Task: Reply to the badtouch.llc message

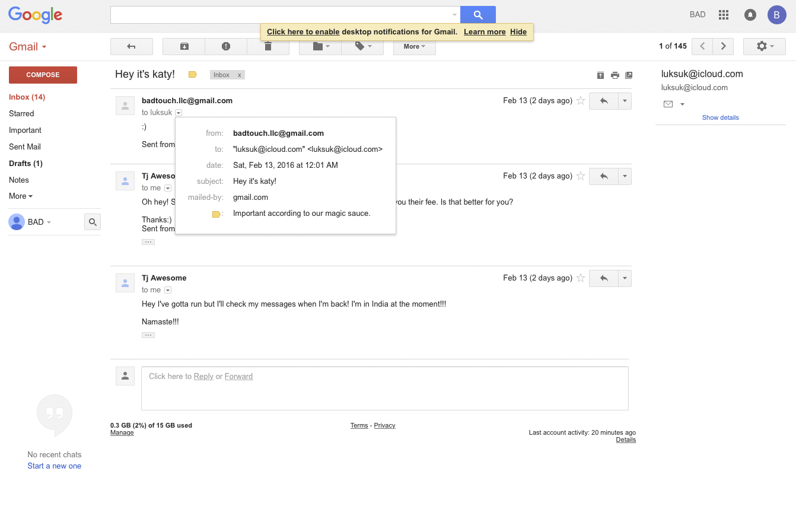Action: coord(604,101)
